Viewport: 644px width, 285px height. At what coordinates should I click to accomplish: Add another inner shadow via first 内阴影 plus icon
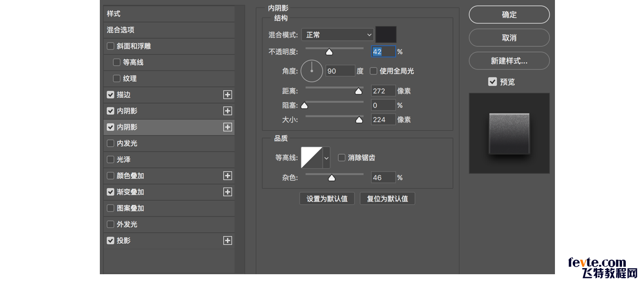tap(227, 111)
